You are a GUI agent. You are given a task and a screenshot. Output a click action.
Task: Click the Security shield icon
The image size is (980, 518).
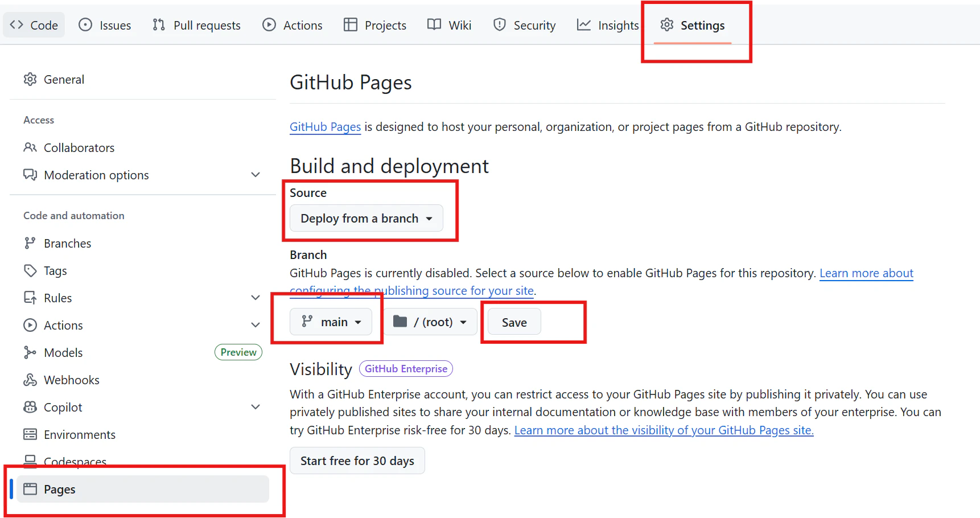point(500,25)
